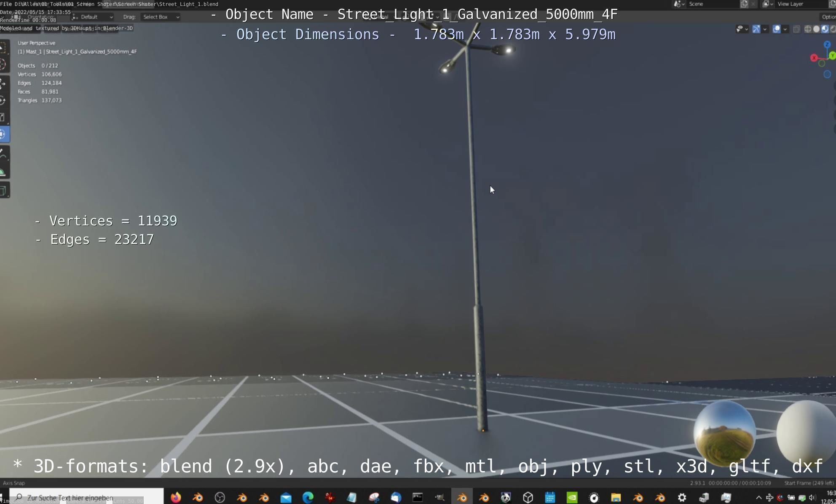The width and height of the screenshot is (836, 504).
Task: Open the terminal window from taskbar
Action: (x=418, y=497)
